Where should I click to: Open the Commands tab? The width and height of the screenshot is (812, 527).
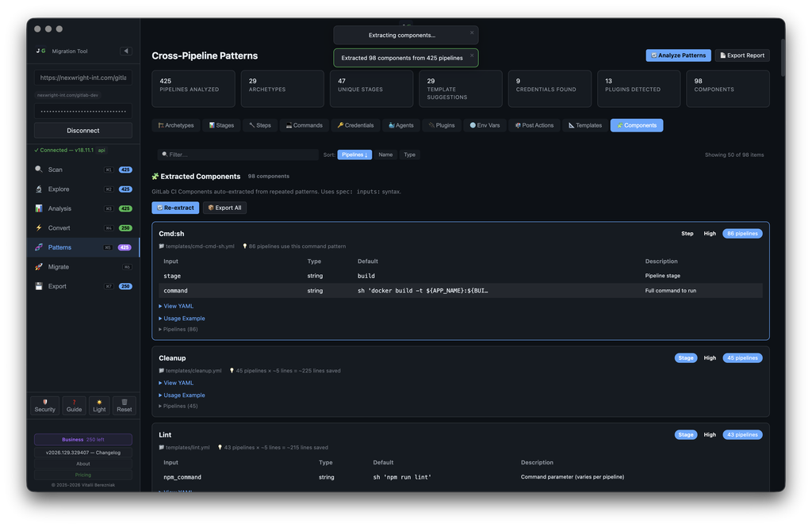[x=304, y=125]
